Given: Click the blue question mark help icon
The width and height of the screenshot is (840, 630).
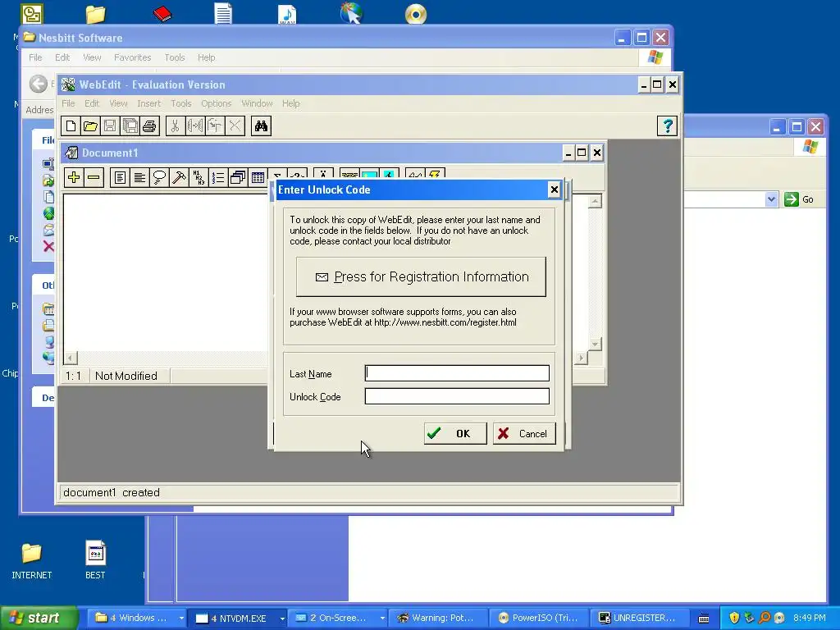Looking at the screenshot, I should [667, 126].
